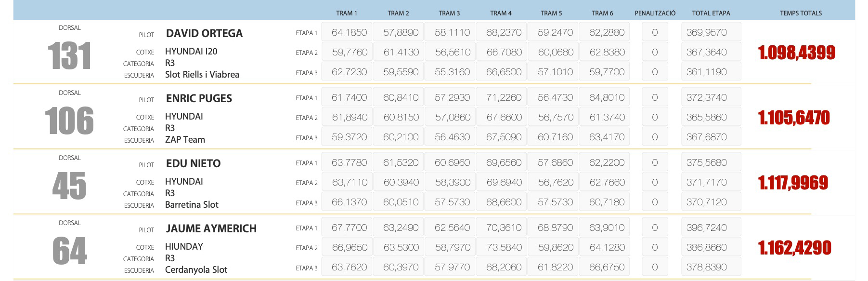
Task: Select the dorsal number 106
Action: pyautogui.click(x=69, y=121)
